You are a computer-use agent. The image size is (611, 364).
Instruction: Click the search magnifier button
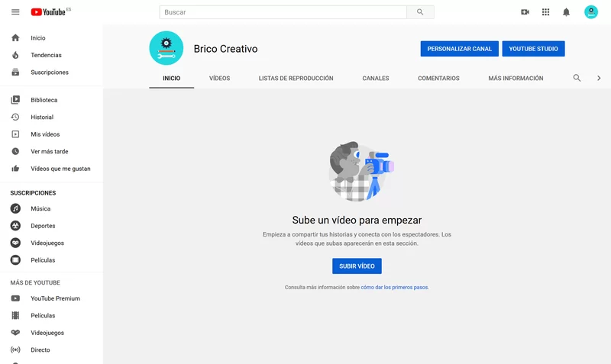[x=420, y=12]
